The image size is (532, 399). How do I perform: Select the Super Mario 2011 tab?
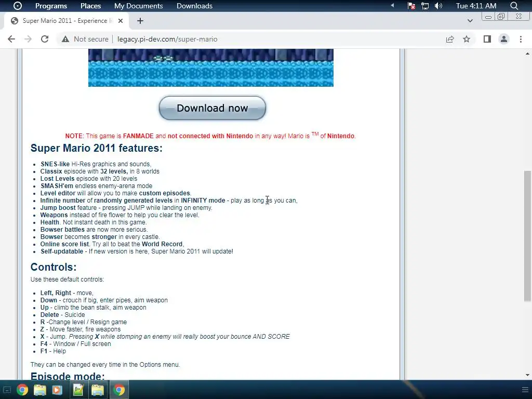click(x=66, y=21)
